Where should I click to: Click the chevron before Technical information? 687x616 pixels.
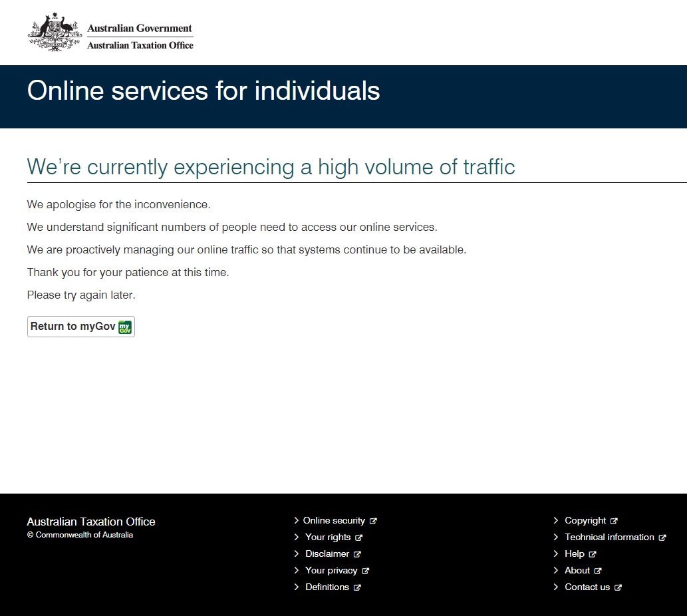coord(556,537)
